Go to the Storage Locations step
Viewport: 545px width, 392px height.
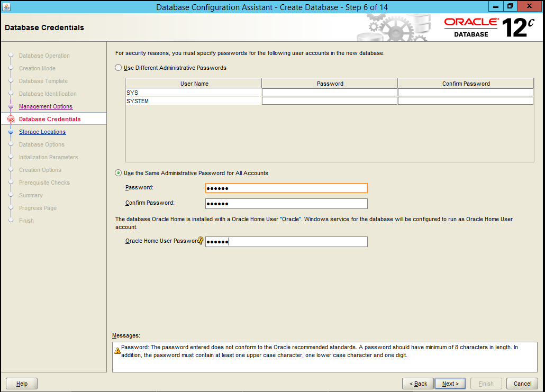[42, 132]
